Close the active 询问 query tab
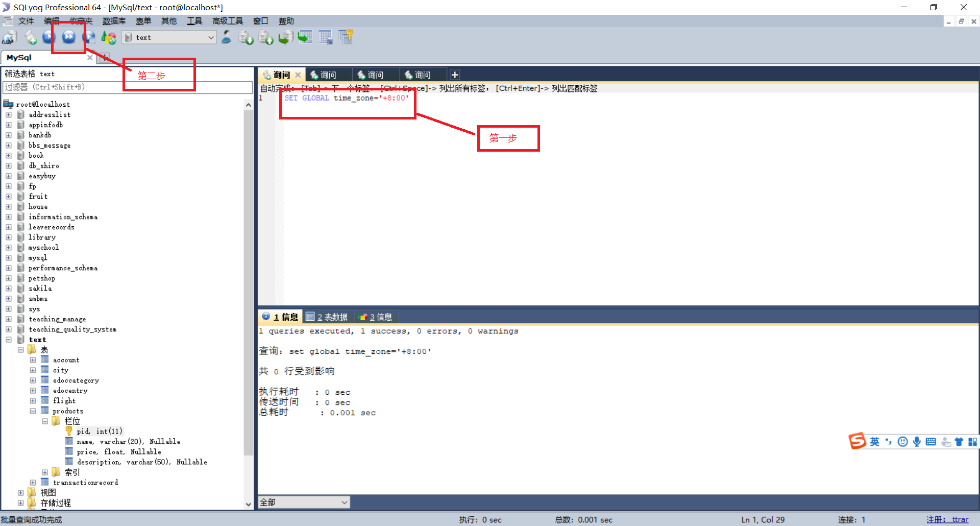980x526 pixels. click(298, 75)
